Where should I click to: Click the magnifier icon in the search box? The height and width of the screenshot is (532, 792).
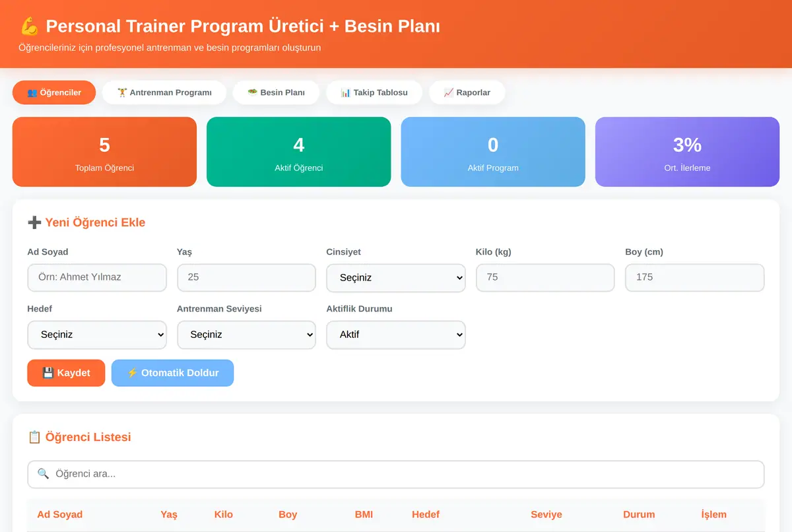[x=43, y=474]
